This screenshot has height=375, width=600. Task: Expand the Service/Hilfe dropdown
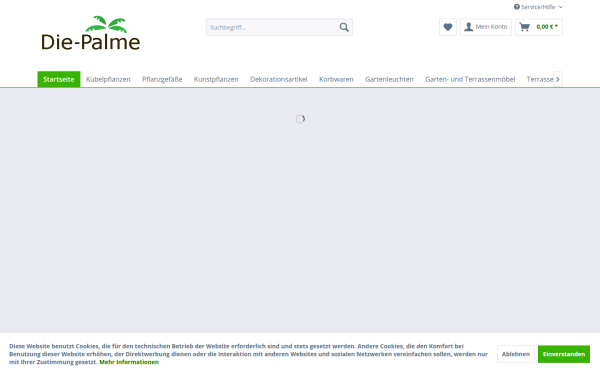coord(538,7)
